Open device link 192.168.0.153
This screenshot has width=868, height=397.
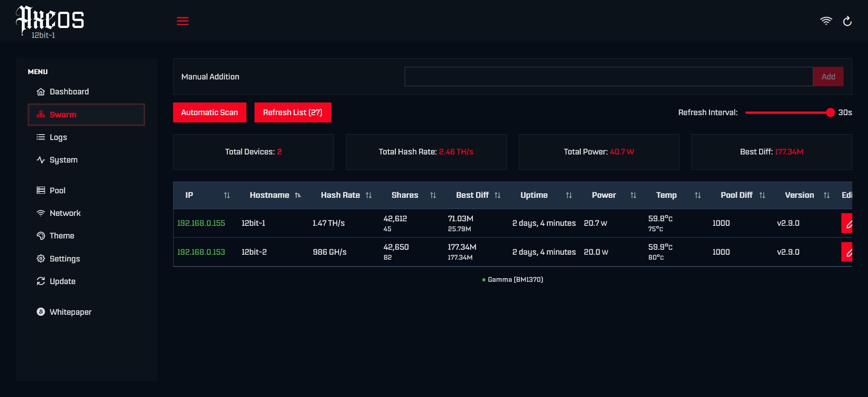tap(201, 252)
